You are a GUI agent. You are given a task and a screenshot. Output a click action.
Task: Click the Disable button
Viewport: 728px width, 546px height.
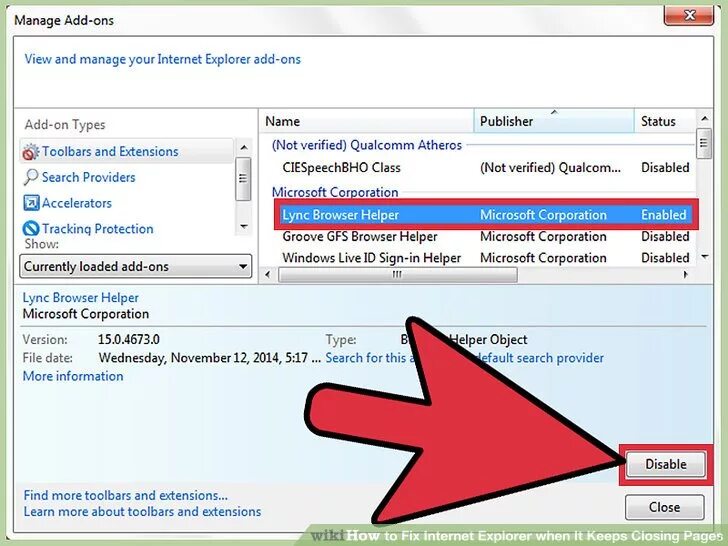point(666,464)
